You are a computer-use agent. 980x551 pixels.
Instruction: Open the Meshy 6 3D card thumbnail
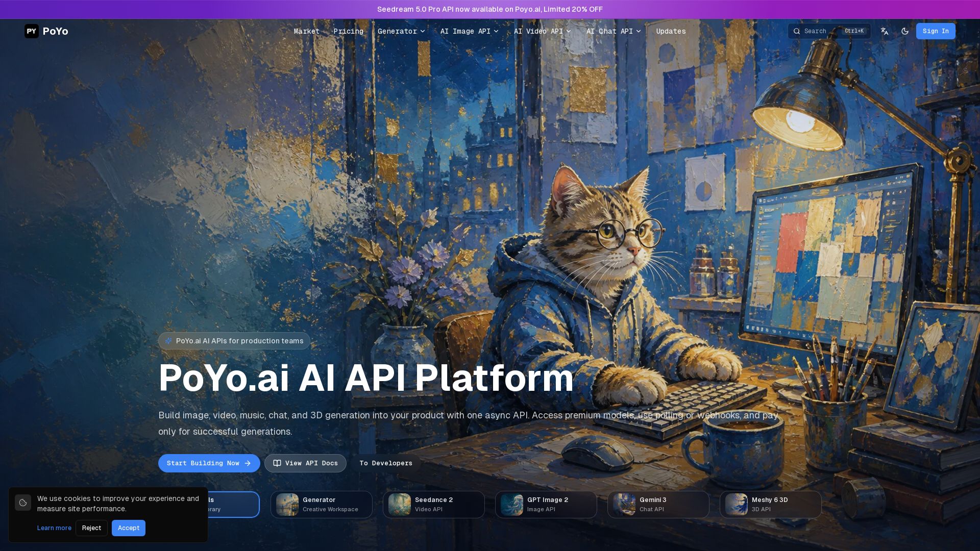click(737, 505)
